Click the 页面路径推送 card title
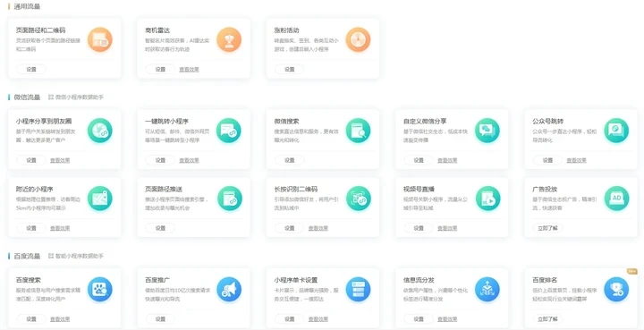This screenshot has height=330, width=644. pos(164,190)
